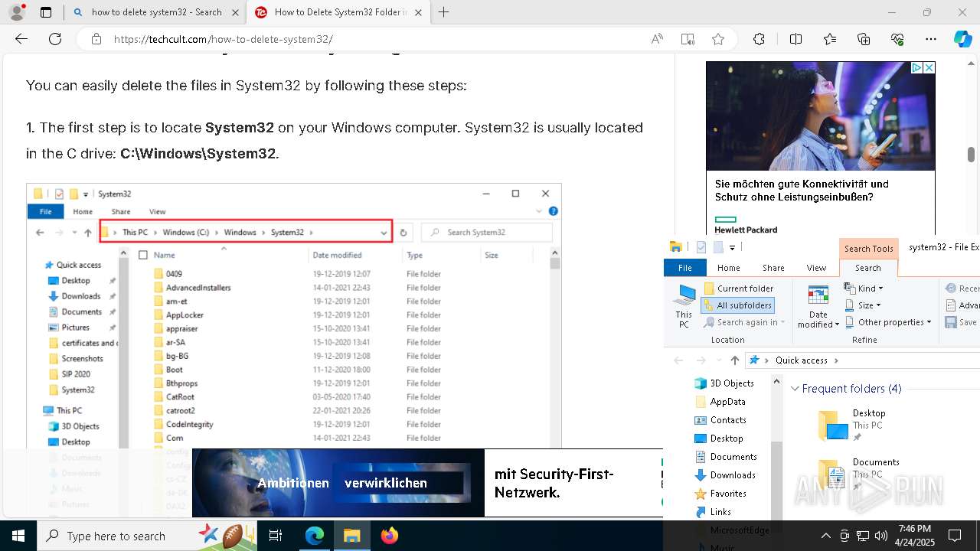Image resolution: width=980 pixels, height=551 pixels.
Task: Open Windows Start menu
Action: [18, 536]
